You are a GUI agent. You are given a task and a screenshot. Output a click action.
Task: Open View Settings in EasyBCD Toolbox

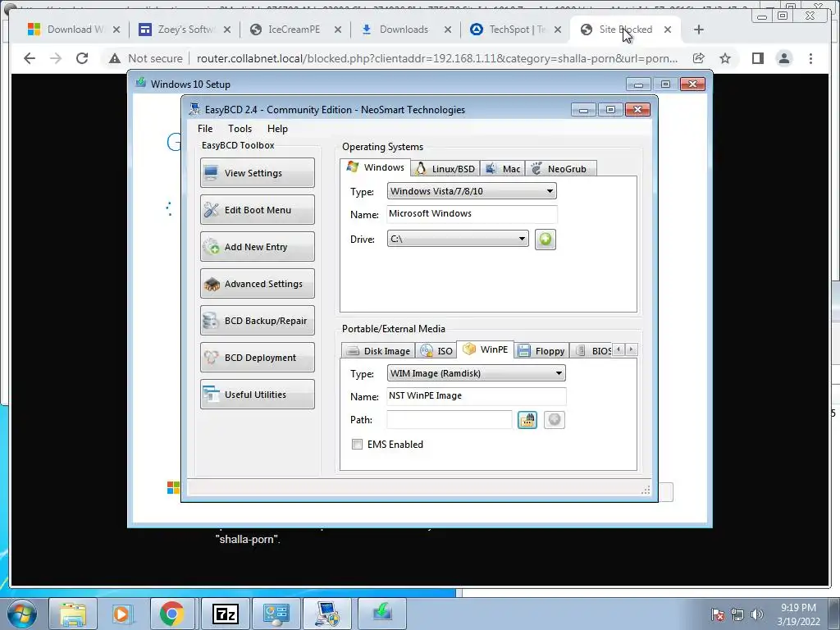[x=257, y=172]
